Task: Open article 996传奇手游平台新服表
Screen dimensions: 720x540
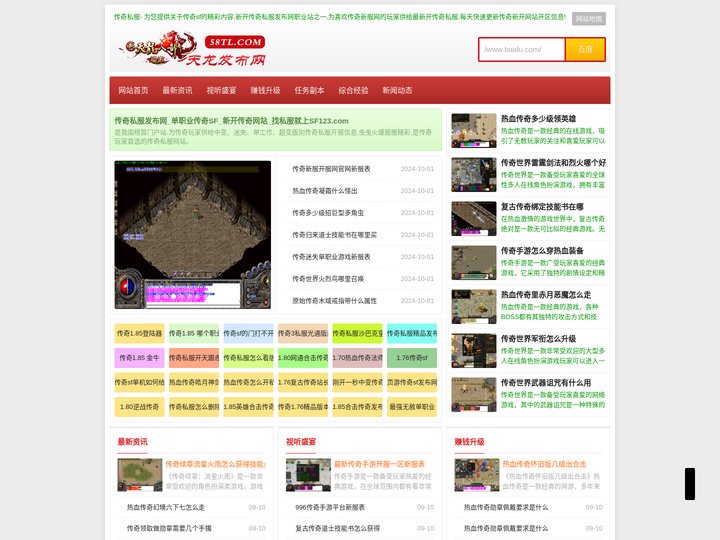Action: 330,507
